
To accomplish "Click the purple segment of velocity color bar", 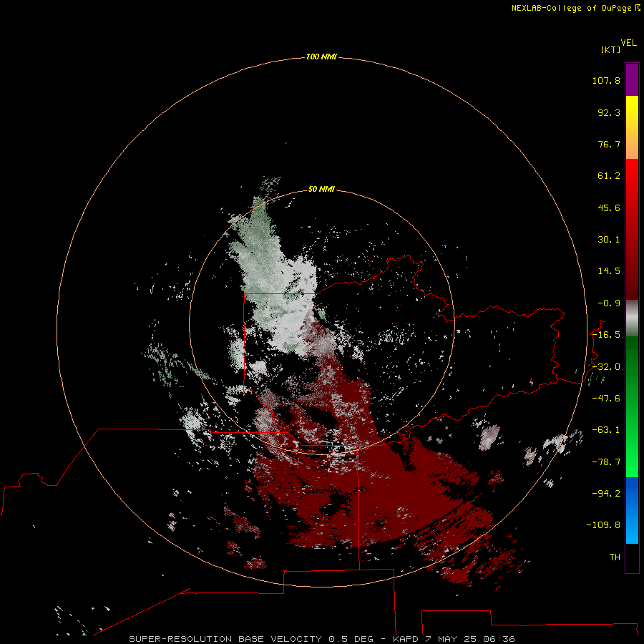I will 632,79.
